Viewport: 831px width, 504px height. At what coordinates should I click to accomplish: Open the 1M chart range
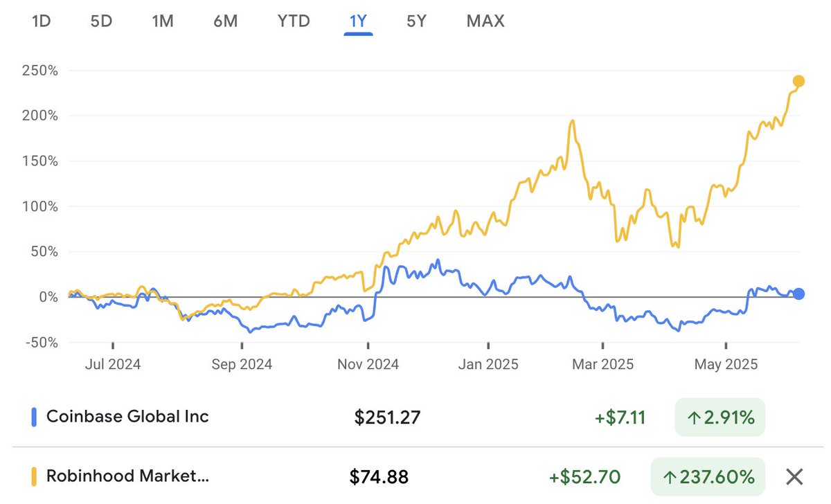click(x=162, y=21)
